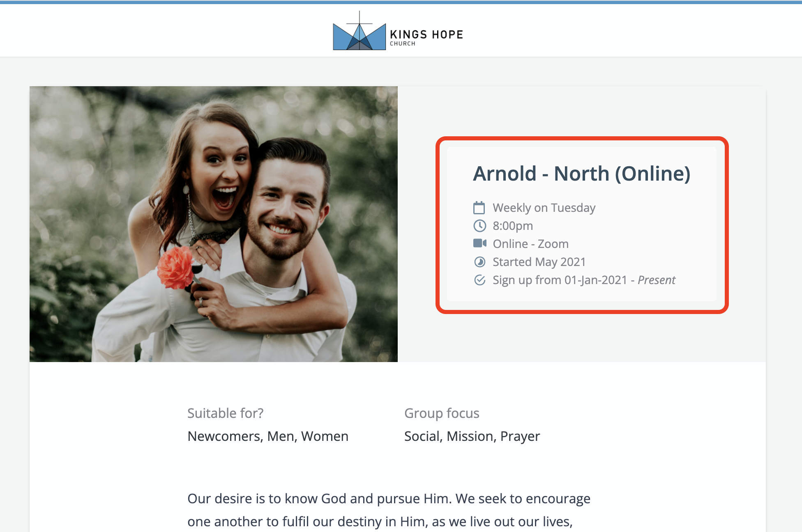Click the pie-clock icon beside Started May 2021
This screenshot has height=532, width=802.
(x=479, y=262)
